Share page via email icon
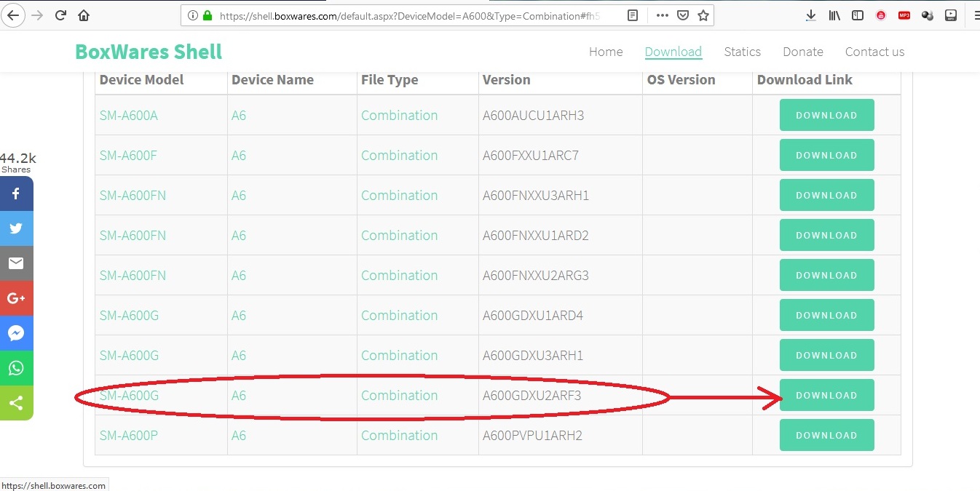The width and height of the screenshot is (980, 491). click(16, 263)
